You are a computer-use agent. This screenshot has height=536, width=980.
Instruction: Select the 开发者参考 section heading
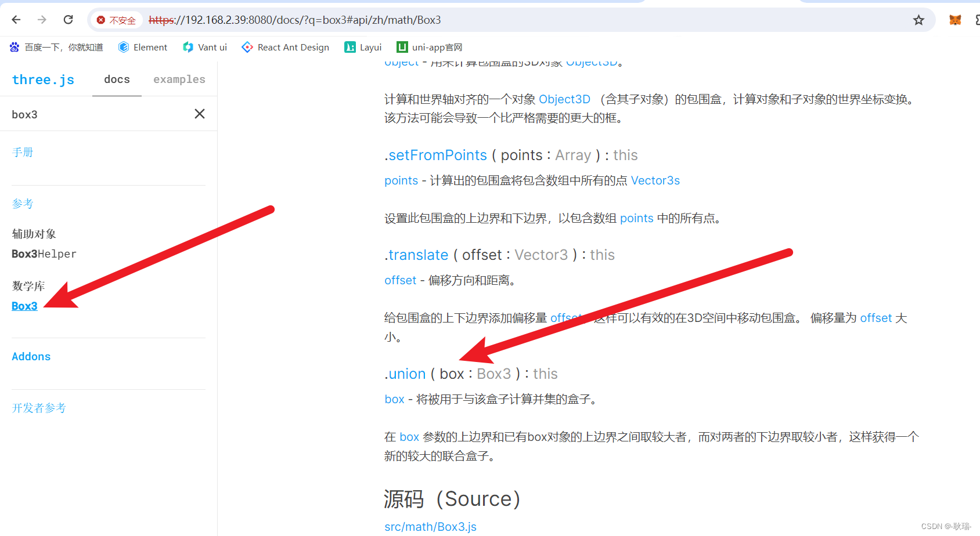[39, 408]
